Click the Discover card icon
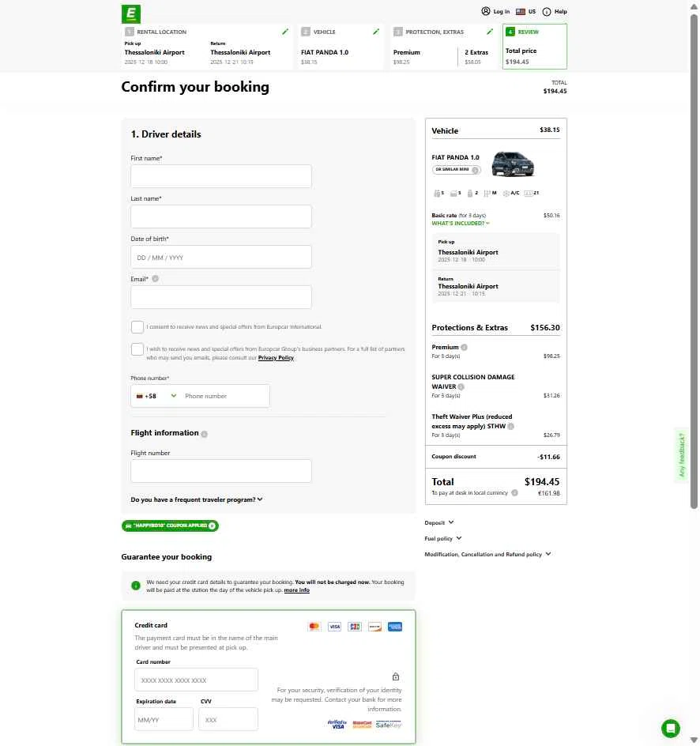Screen dimensions: 700x746 coord(374,627)
